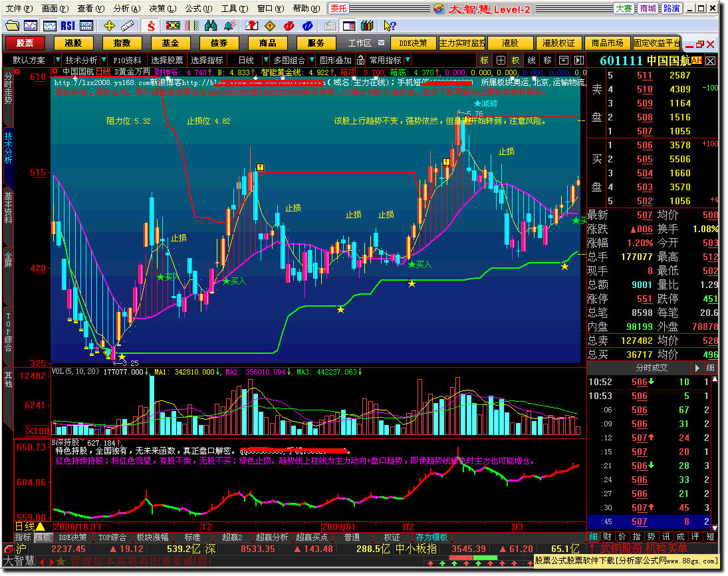This screenshot has width=728, height=576.
Task: Click the open folder toolbar icon
Action: click(x=13, y=25)
